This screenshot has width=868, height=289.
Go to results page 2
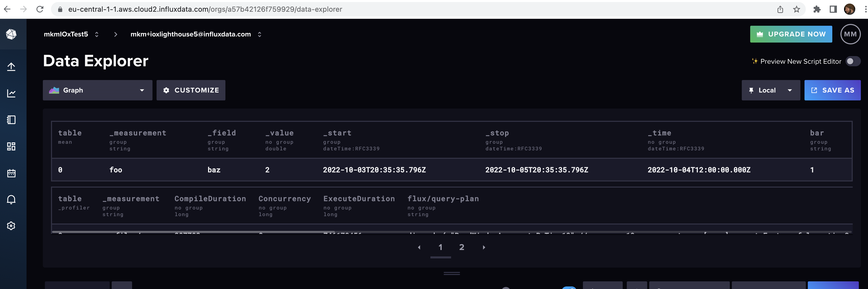pyautogui.click(x=462, y=247)
